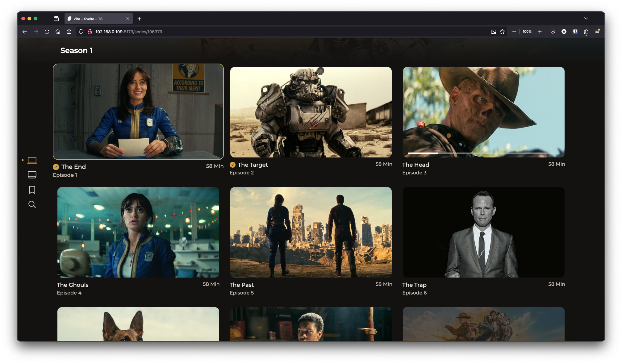Click the 100% zoom level indicator

527,32
